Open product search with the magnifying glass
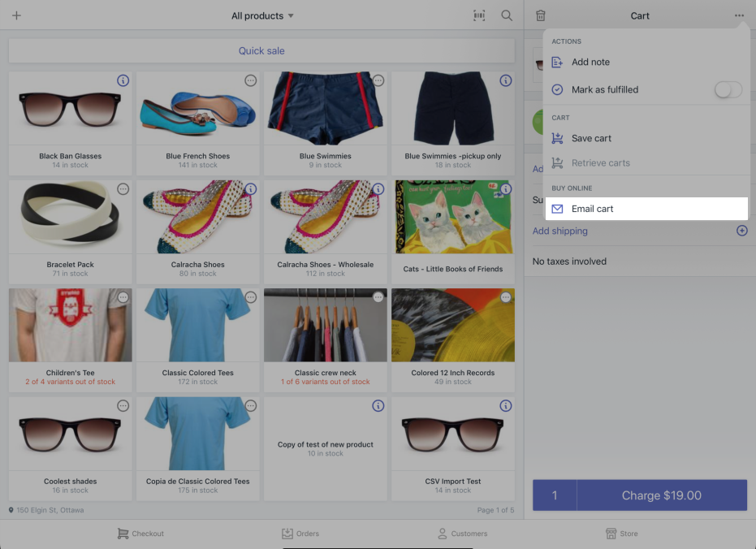 pyautogui.click(x=507, y=15)
